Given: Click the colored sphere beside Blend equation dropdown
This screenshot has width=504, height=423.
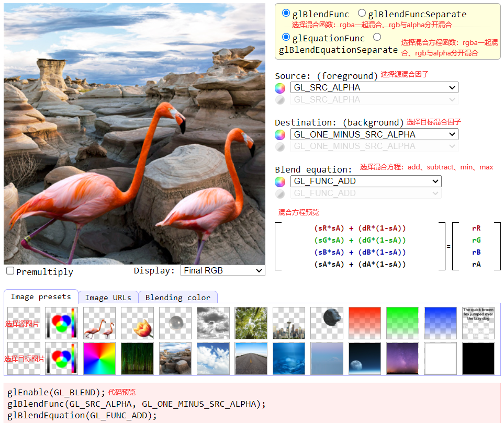Looking at the screenshot, I should (280, 181).
